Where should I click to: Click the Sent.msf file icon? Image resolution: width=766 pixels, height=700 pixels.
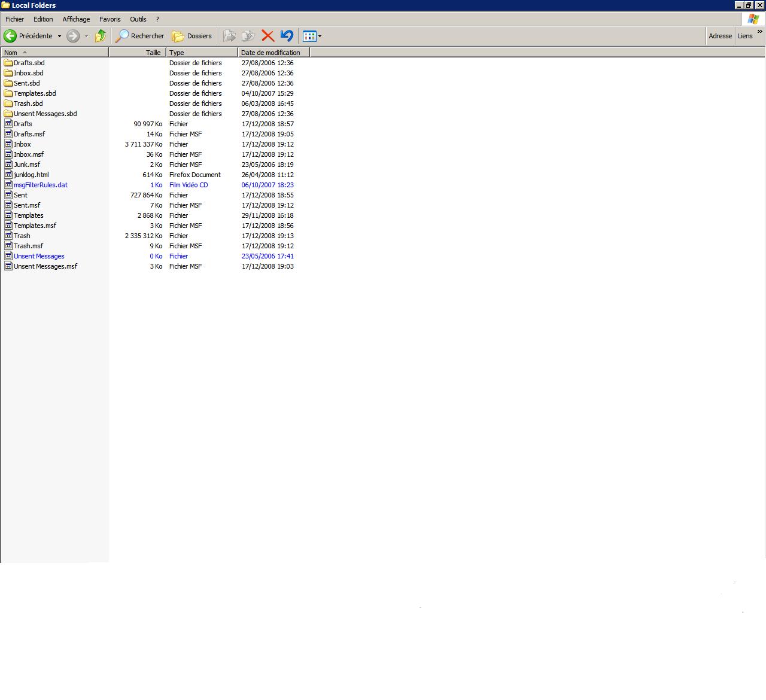[x=8, y=205]
